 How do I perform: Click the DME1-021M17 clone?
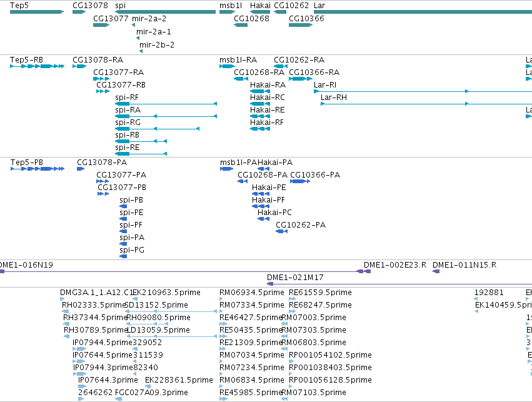399,284
